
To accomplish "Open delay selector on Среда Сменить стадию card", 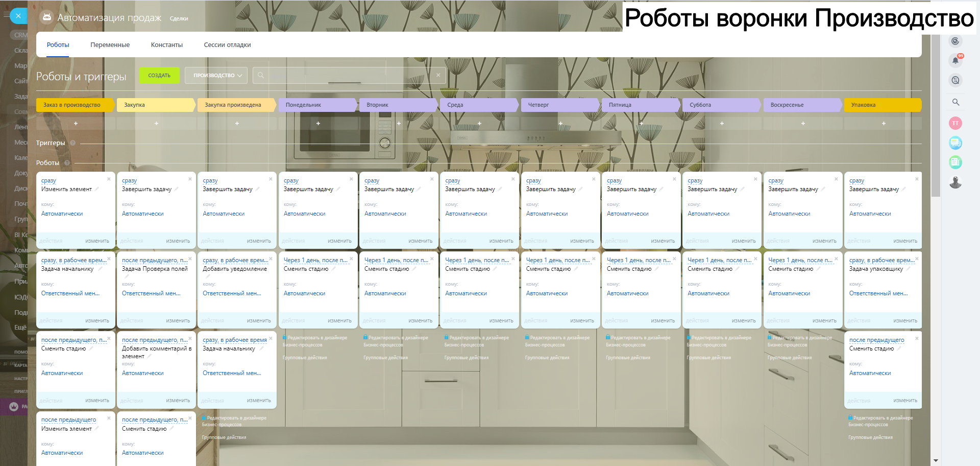I will (477, 261).
